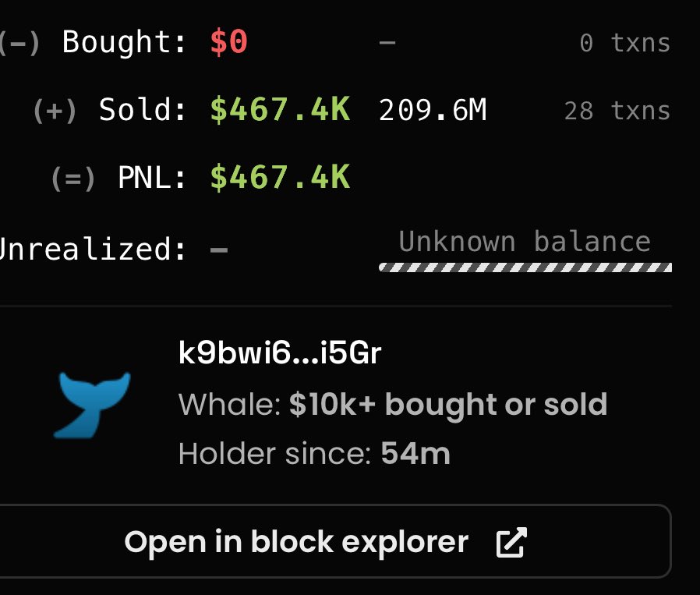Click the (=) symbol beside PNL
This screenshot has width=700, height=595.
pos(73,179)
